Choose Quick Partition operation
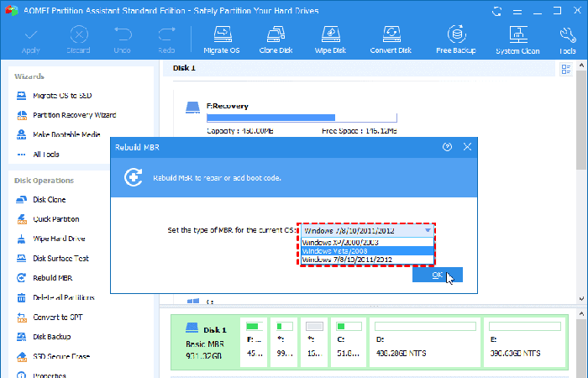The height and width of the screenshot is (378, 588). pos(48,219)
